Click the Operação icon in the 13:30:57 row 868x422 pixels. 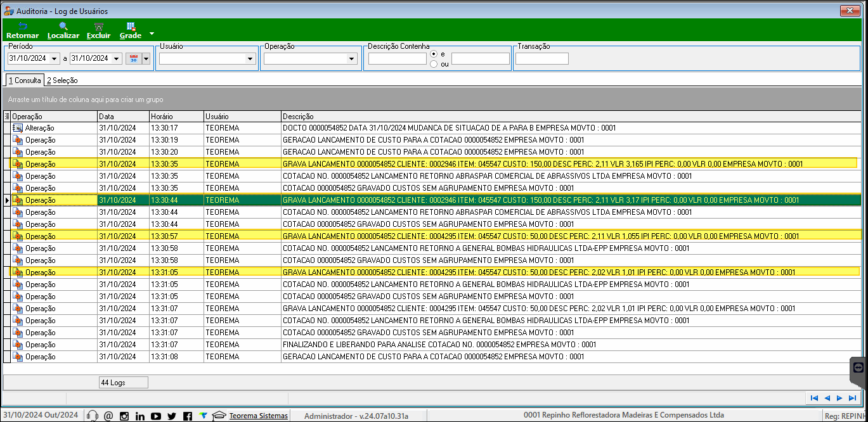pyautogui.click(x=18, y=236)
